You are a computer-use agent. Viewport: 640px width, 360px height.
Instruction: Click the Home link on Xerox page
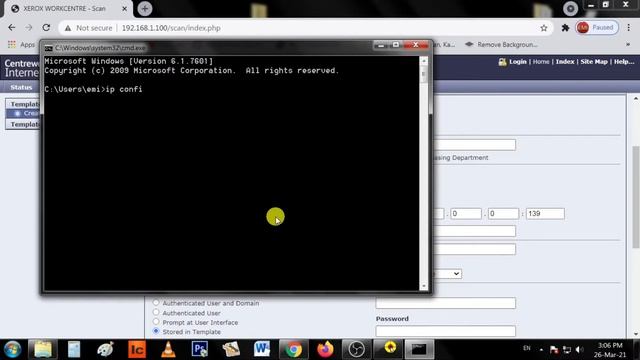click(541, 62)
